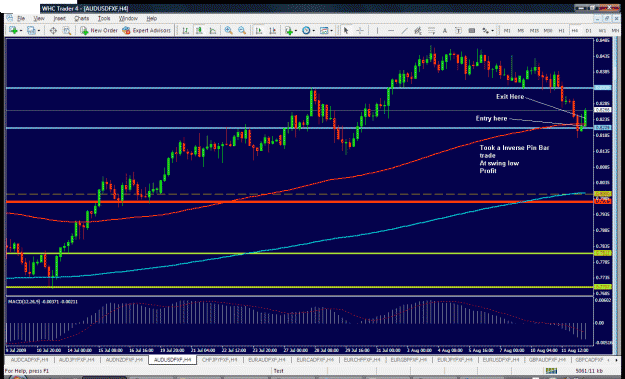Switch to bar chart display

point(185,30)
